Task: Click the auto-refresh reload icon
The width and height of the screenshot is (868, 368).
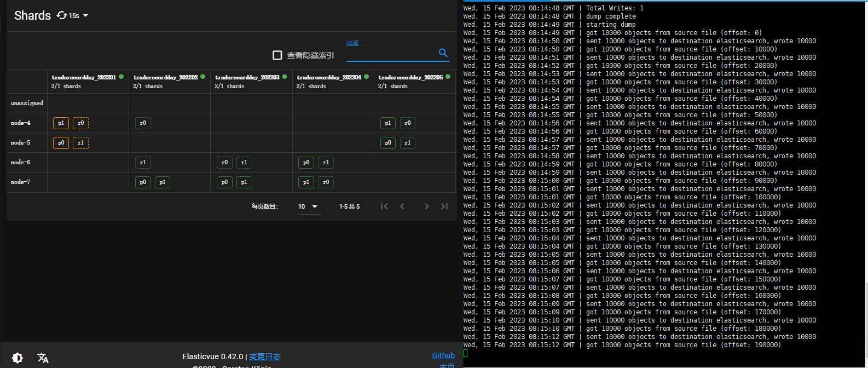Action: coord(62,15)
